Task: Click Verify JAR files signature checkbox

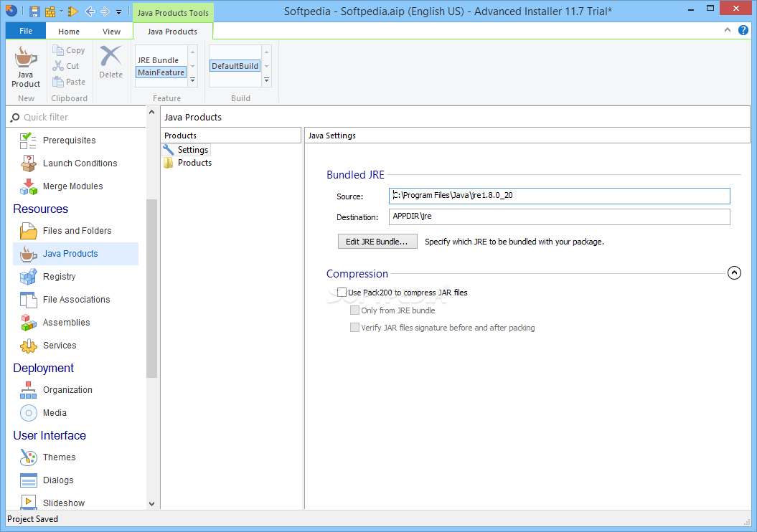Action: point(355,328)
